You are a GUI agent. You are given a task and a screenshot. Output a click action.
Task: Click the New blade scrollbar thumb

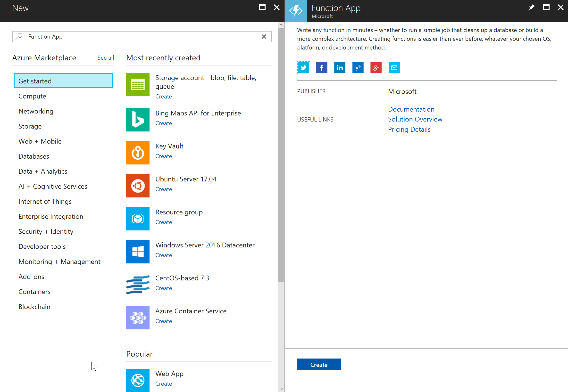tap(281, 155)
